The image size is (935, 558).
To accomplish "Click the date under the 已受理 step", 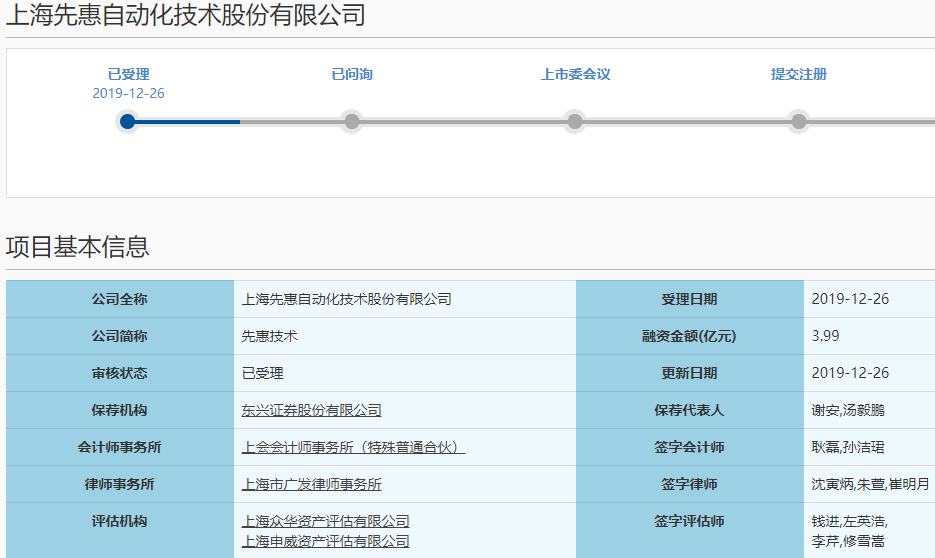I will click(128, 93).
